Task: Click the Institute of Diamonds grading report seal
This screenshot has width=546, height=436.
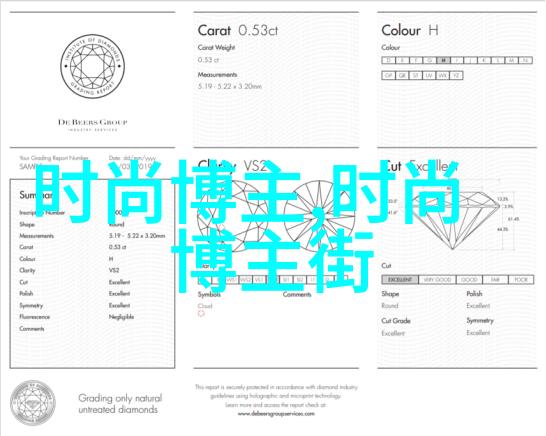Action: tap(93, 67)
